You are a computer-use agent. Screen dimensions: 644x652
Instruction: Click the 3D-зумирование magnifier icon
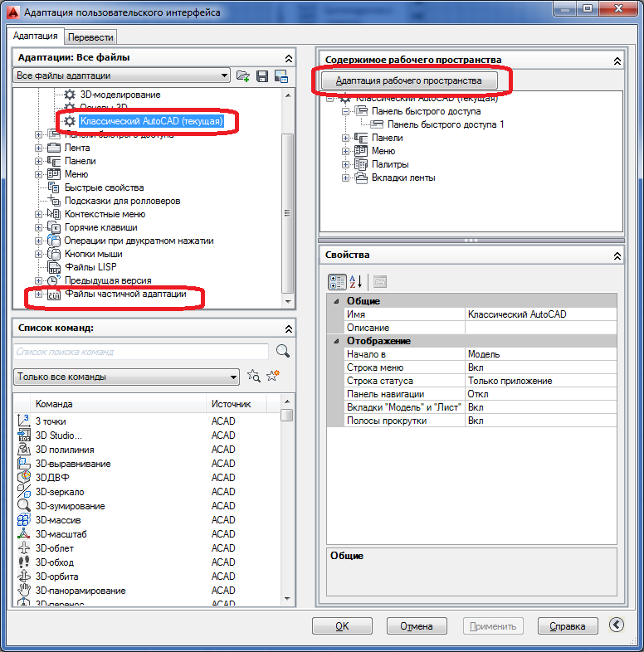coord(24,506)
